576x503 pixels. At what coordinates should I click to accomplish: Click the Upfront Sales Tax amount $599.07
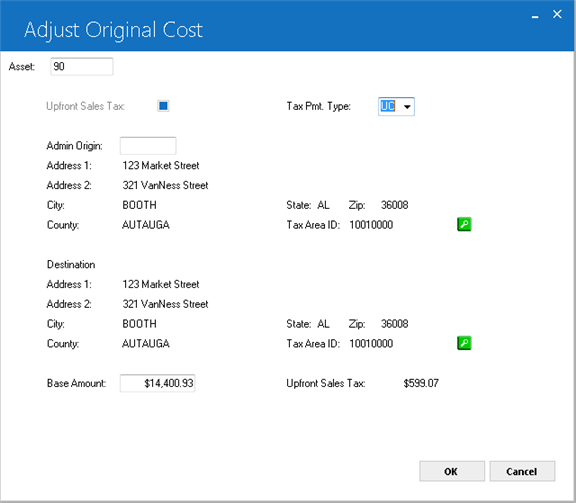tap(421, 383)
